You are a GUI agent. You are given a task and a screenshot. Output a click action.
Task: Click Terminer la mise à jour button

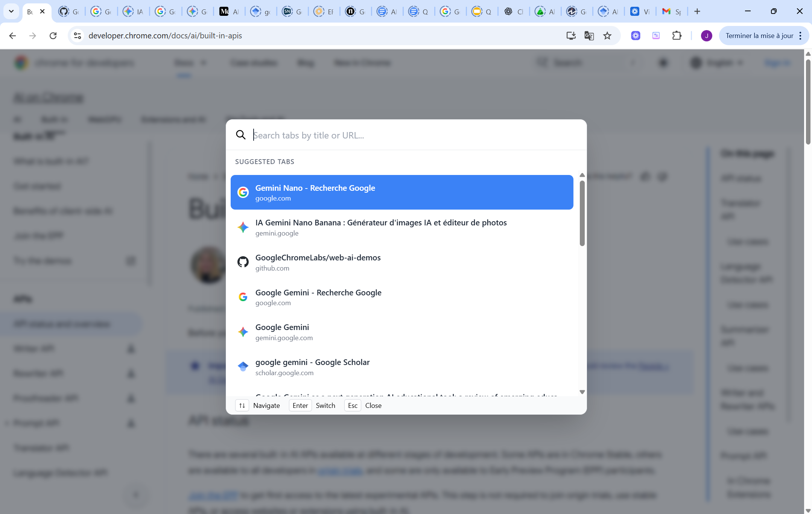pyautogui.click(x=759, y=36)
